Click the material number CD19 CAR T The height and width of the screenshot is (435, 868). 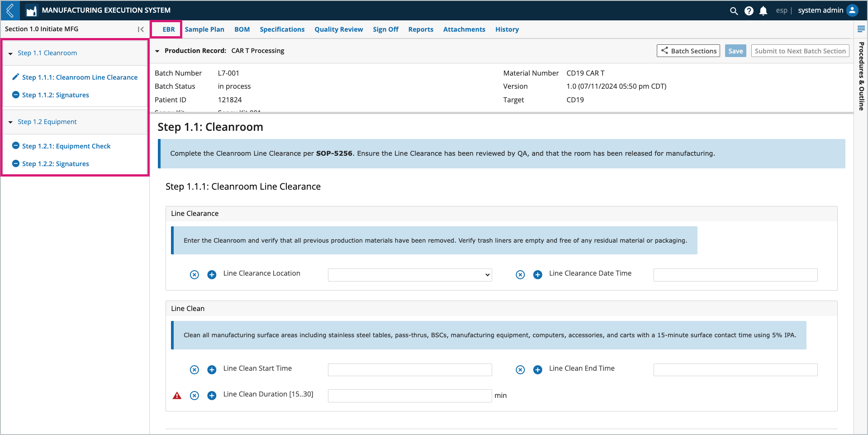(x=585, y=73)
